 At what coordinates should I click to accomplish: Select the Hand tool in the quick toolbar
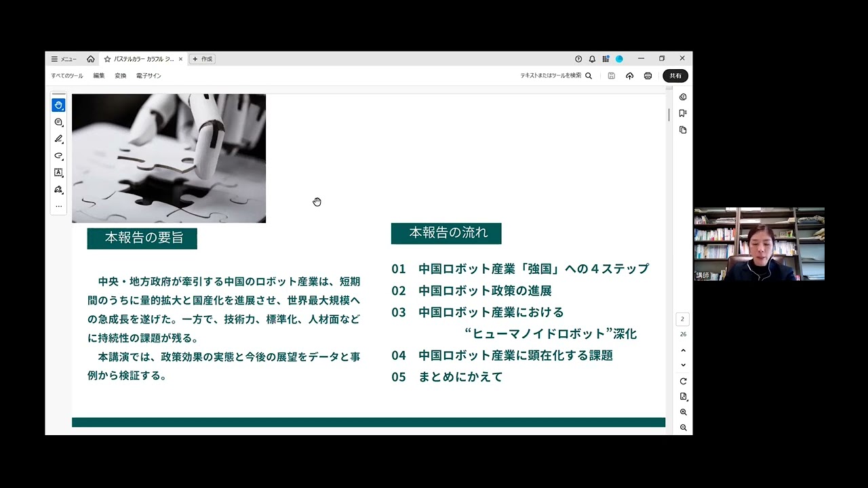(58, 105)
